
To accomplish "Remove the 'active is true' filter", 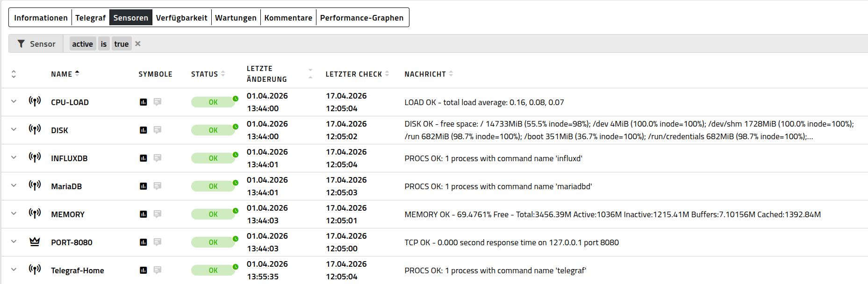I will tap(138, 43).
